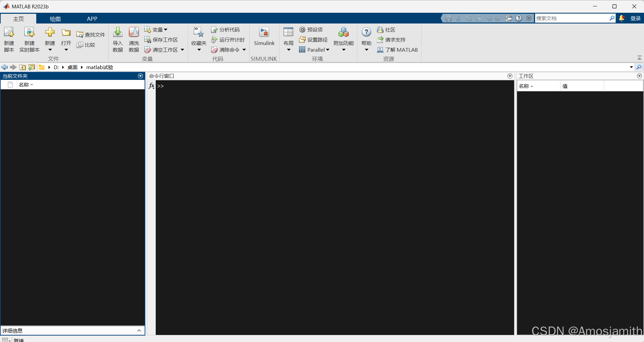Go forward using the right arrow
The image size is (644, 342).
pos(13,67)
